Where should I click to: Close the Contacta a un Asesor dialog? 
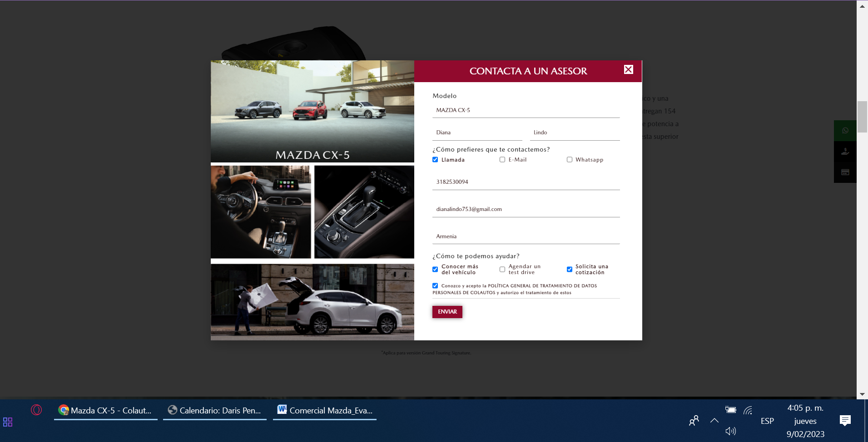click(x=628, y=69)
